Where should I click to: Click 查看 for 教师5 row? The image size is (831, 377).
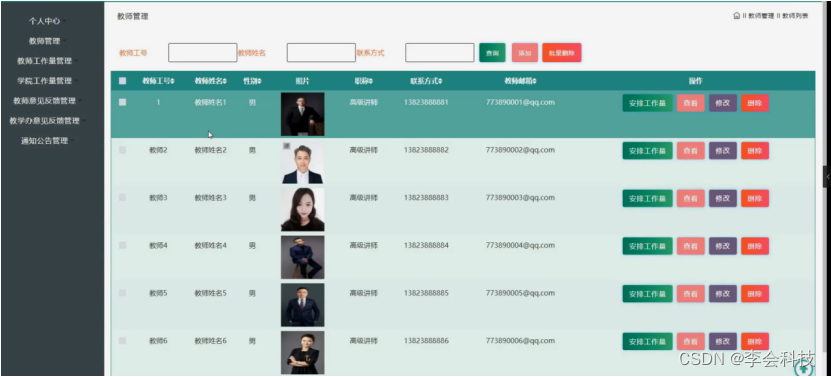(x=691, y=294)
